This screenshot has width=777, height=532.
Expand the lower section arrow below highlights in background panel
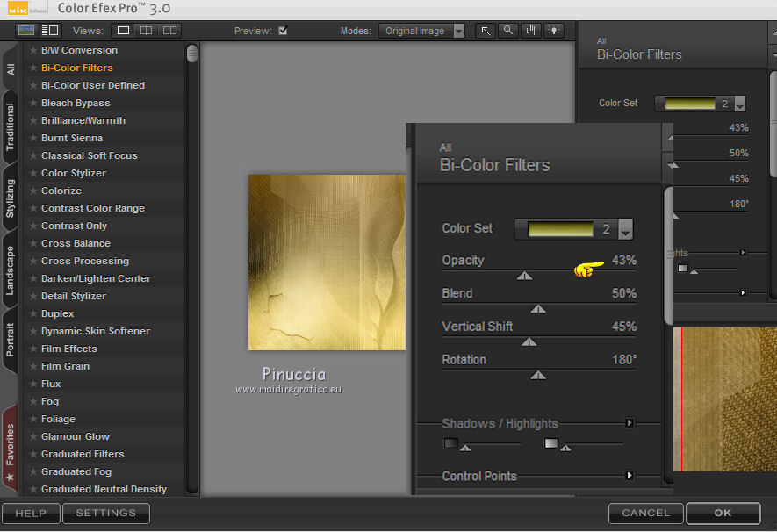pyautogui.click(x=743, y=292)
